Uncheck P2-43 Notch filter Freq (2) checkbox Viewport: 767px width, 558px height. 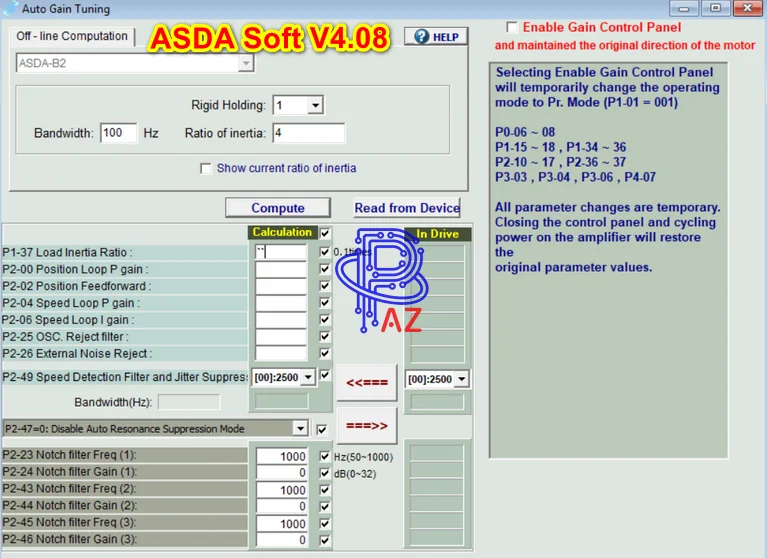point(324,490)
